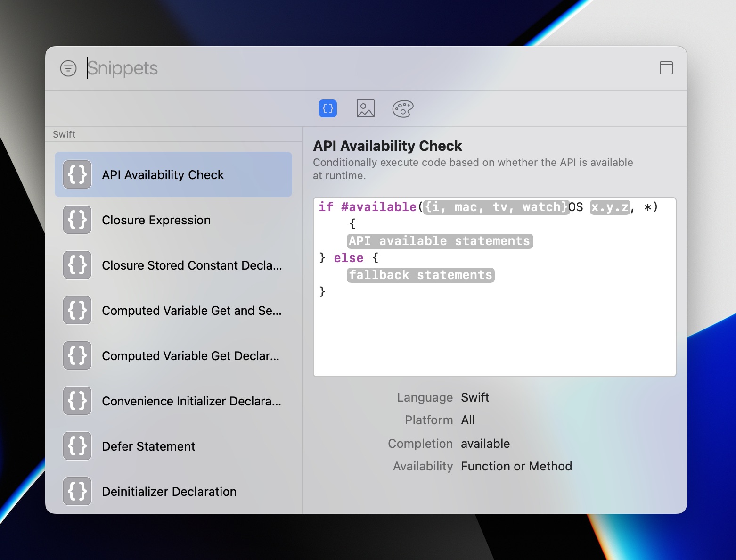
Task: Click the API Availability Check detail title
Action: (x=387, y=146)
